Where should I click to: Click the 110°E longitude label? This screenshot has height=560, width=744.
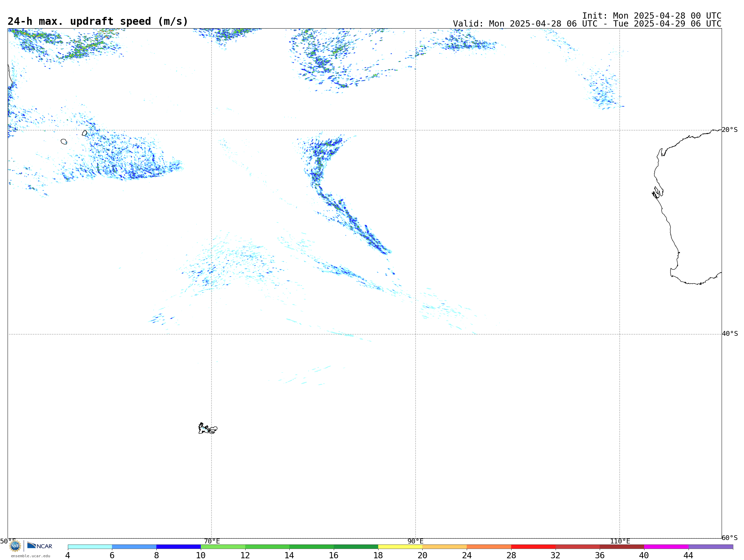[620, 541]
